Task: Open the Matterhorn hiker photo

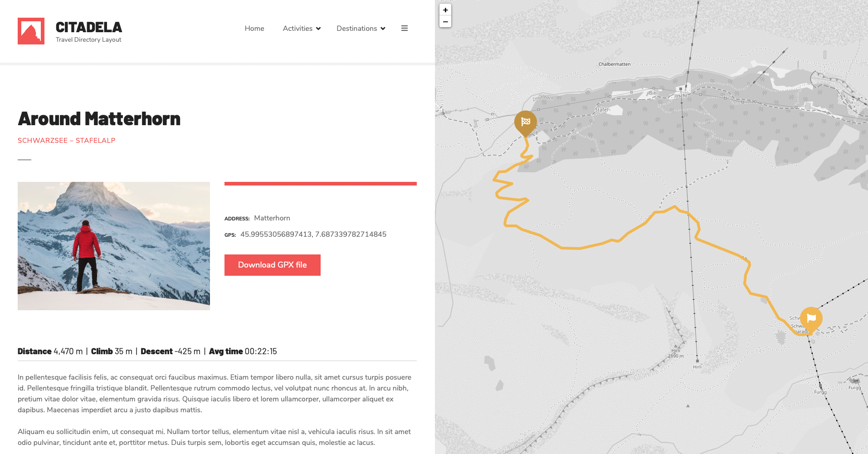Action: pos(113,246)
